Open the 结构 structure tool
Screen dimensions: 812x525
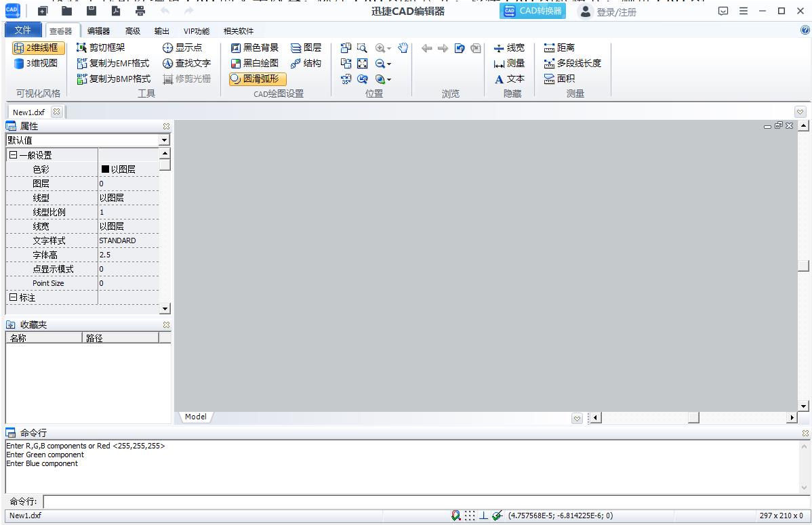[x=306, y=64]
